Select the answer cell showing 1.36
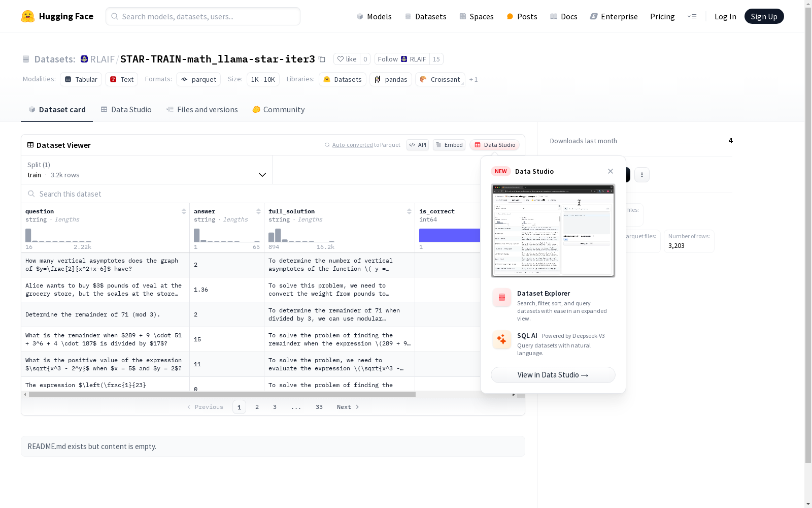 click(x=227, y=290)
